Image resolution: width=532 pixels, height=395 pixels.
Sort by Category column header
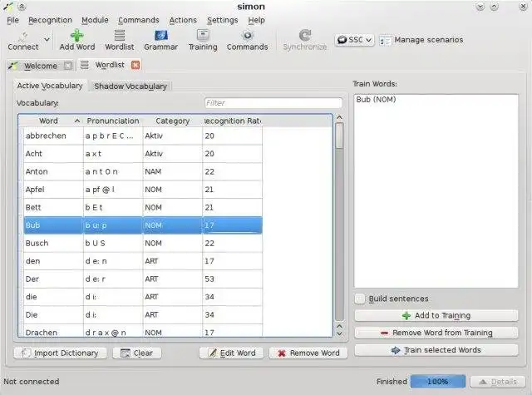[x=172, y=121]
